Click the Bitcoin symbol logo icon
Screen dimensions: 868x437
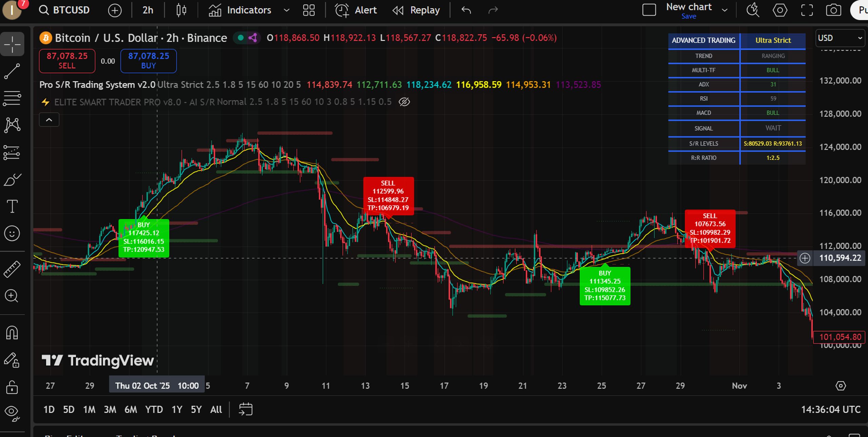(x=46, y=38)
